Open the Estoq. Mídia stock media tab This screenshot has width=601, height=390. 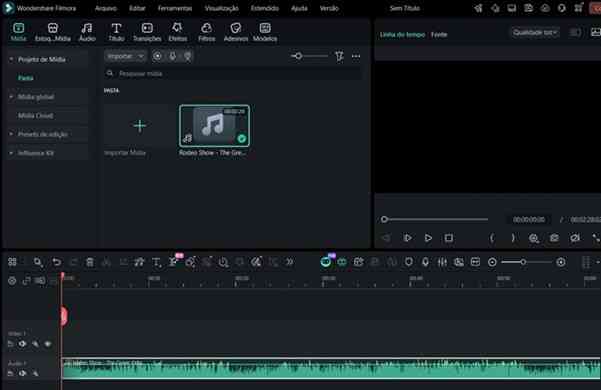(53, 32)
